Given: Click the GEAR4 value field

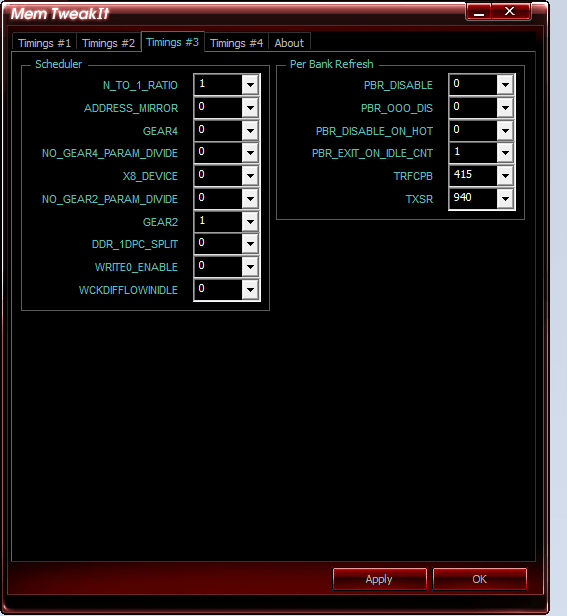Looking at the screenshot, I should pyautogui.click(x=218, y=131).
